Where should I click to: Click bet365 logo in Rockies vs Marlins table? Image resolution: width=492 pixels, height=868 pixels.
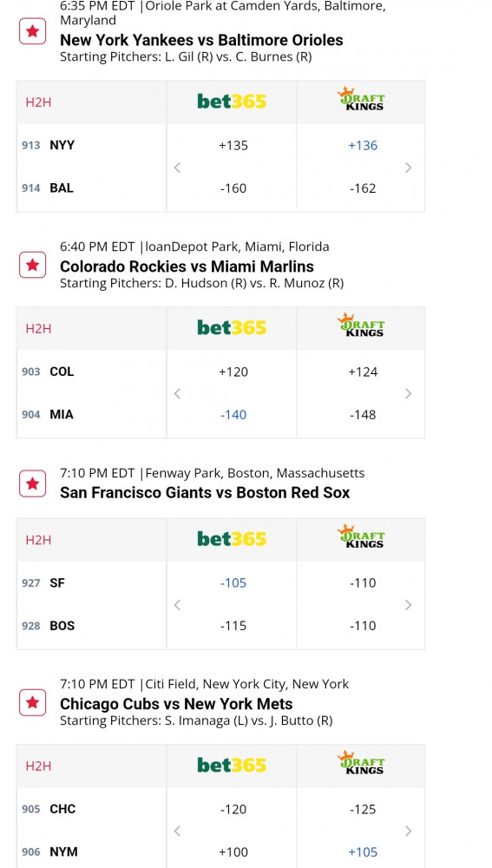tap(232, 328)
